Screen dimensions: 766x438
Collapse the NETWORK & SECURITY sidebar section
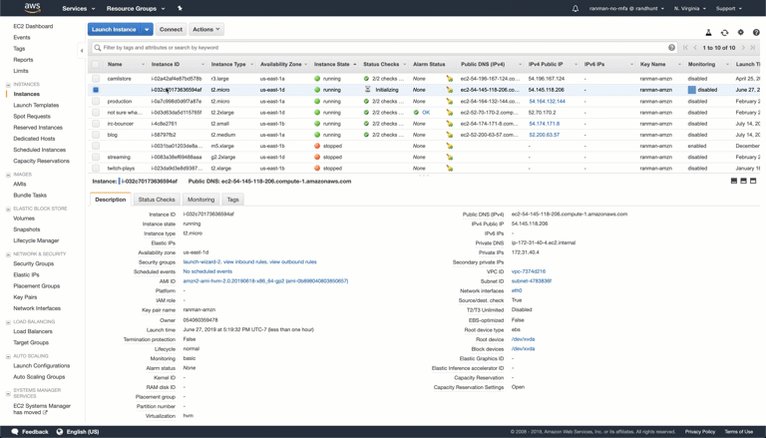[8, 254]
